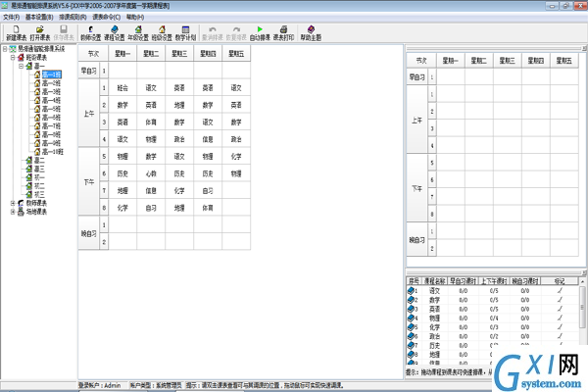Click the 打开课表 open timetable icon

pyautogui.click(x=40, y=32)
